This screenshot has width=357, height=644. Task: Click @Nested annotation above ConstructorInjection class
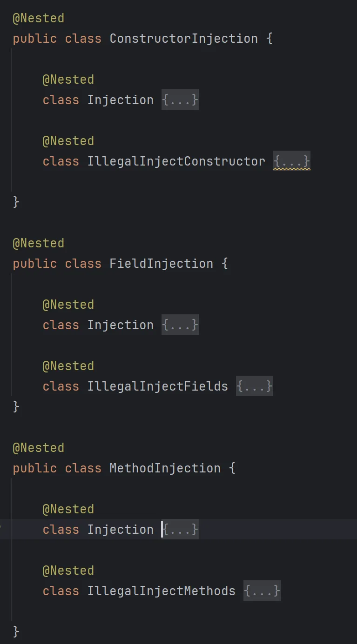[x=39, y=18]
